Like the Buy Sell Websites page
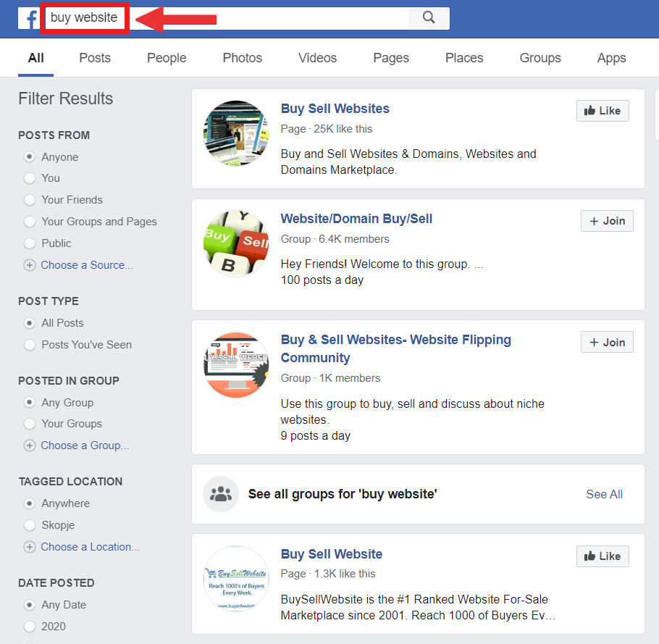659x644 pixels. [603, 111]
